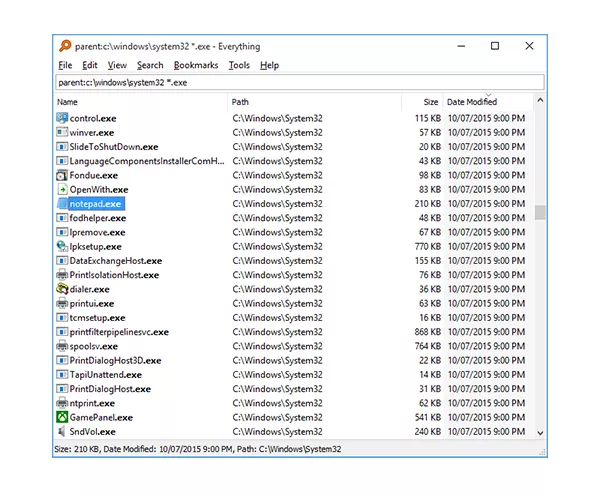
Task: Click the scrollbar up arrow
Action: click(x=540, y=100)
